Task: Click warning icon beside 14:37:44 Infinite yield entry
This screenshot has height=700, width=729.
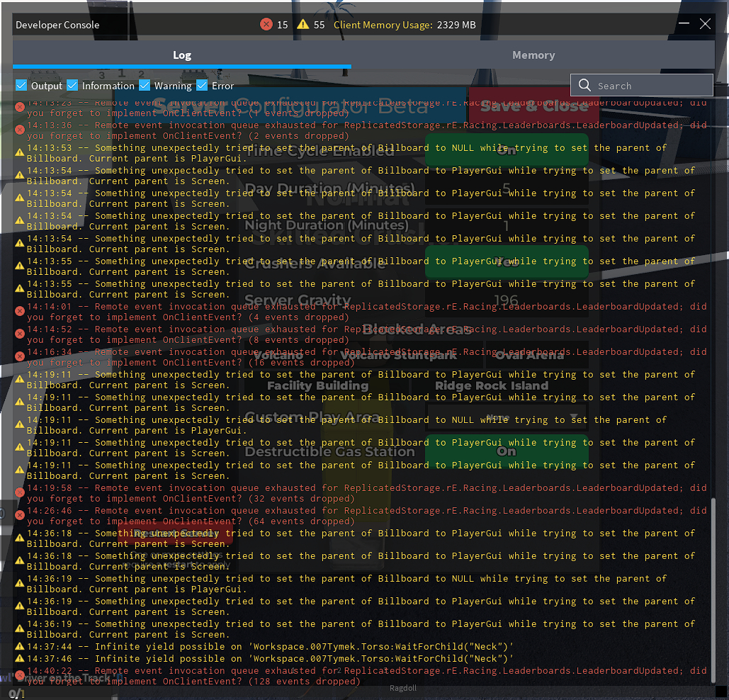Action: coord(20,647)
